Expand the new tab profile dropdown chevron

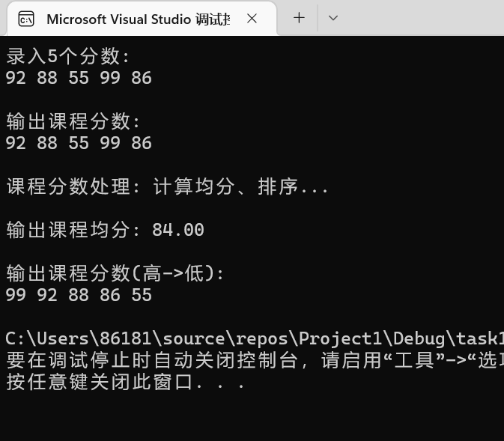coord(333,18)
